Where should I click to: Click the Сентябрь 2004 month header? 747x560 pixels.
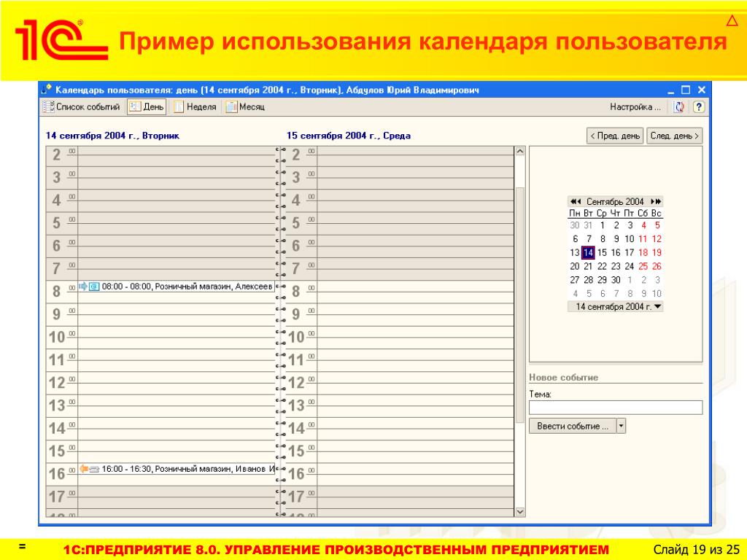[615, 201]
